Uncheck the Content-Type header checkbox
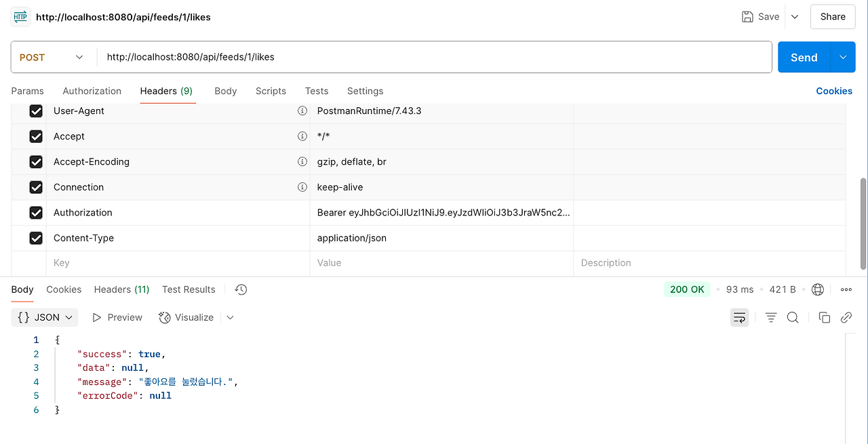This screenshot has height=444, width=868. [x=36, y=238]
